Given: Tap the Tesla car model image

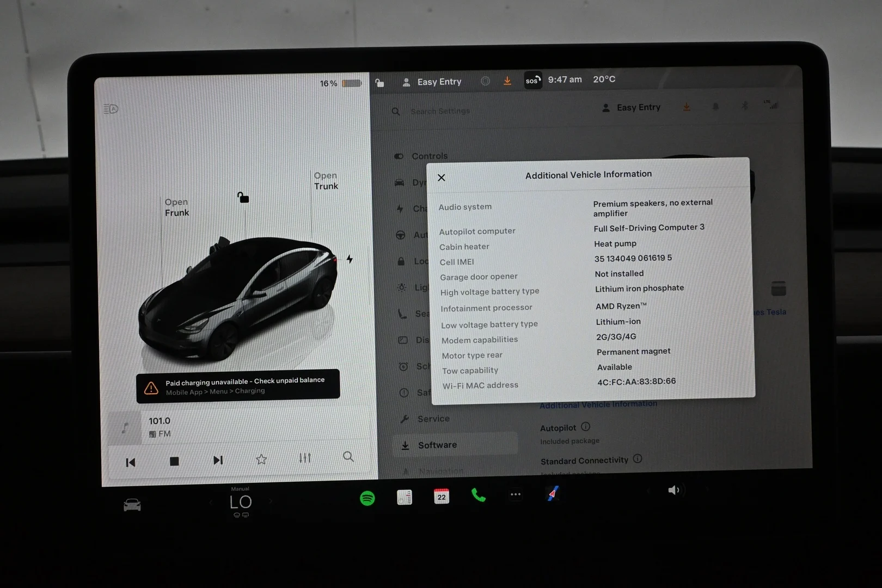Looking at the screenshot, I should click(237, 298).
